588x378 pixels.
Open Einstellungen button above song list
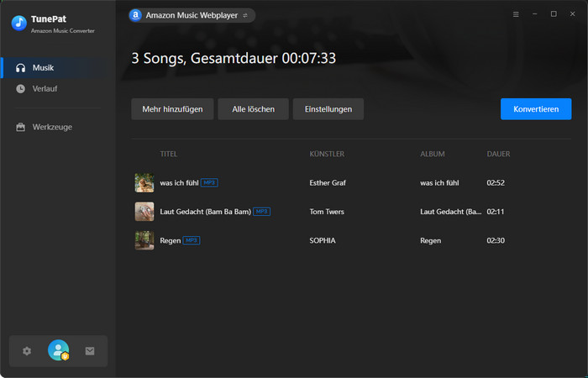coord(328,109)
